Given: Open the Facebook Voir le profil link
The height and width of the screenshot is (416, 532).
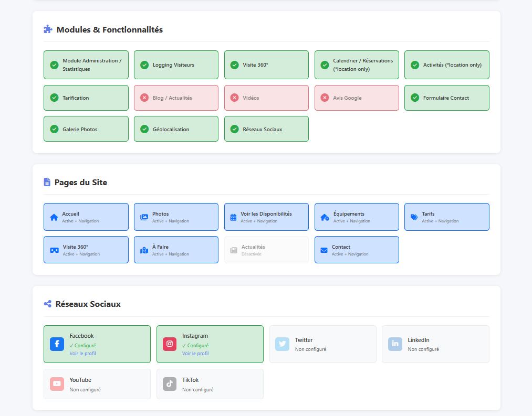Looking at the screenshot, I should (82, 354).
